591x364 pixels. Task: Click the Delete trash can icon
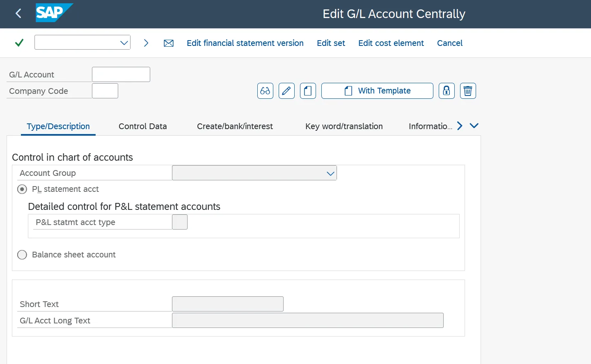tap(468, 91)
